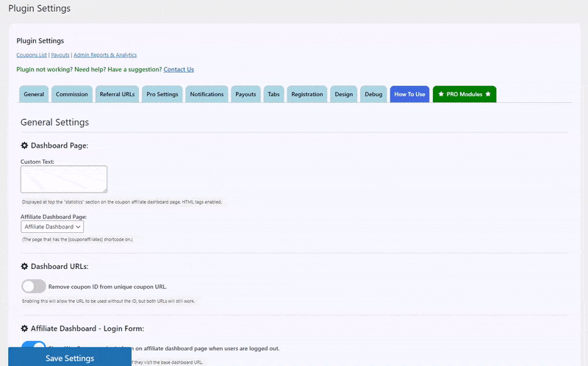Click gear icon beside Affiliate Dashboard Login Form

(24, 329)
